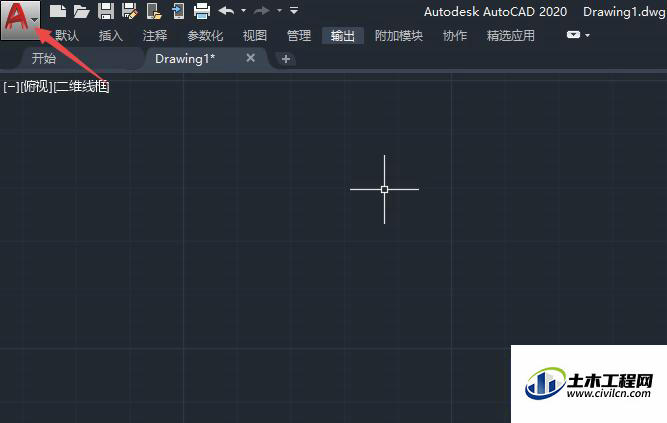667x423 pixels.
Task: Click the Undo arrow
Action: click(x=226, y=11)
